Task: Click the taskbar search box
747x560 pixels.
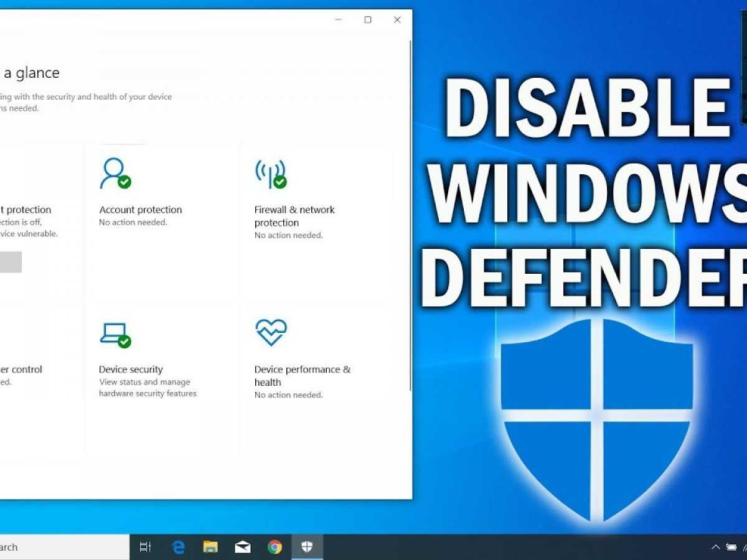Action: [62, 547]
